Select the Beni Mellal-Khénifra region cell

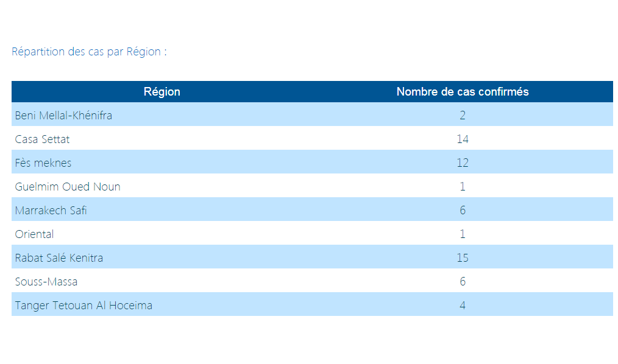coord(63,115)
